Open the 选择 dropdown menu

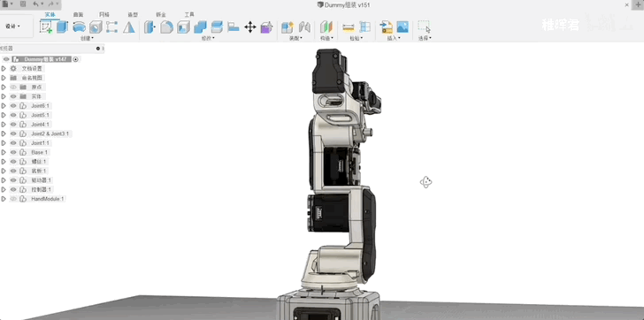tap(425, 38)
